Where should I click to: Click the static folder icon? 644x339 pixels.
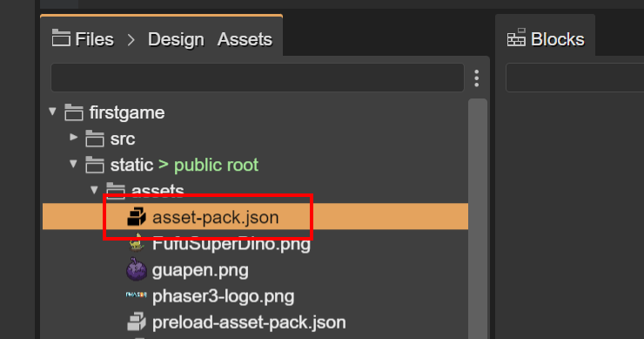click(95, 165)
